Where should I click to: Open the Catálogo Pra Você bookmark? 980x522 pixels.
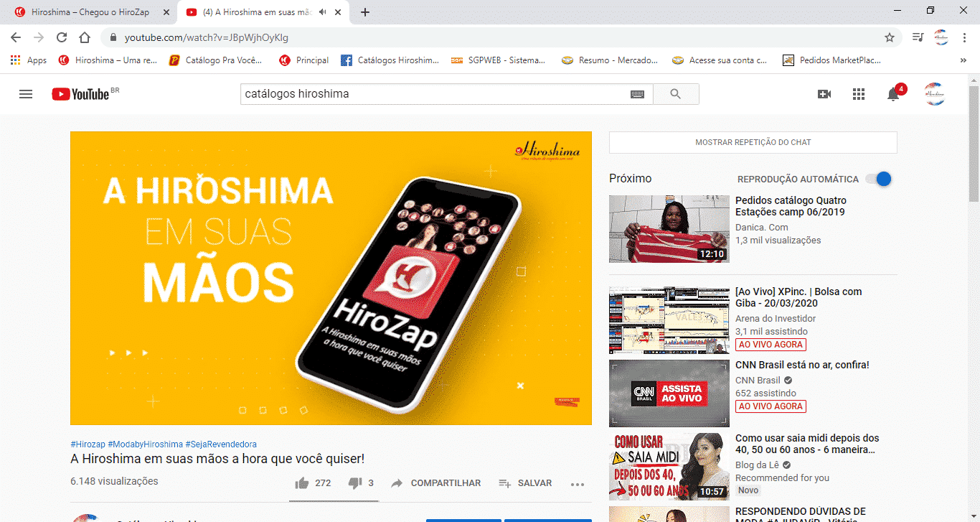click(x=216, y=60)
